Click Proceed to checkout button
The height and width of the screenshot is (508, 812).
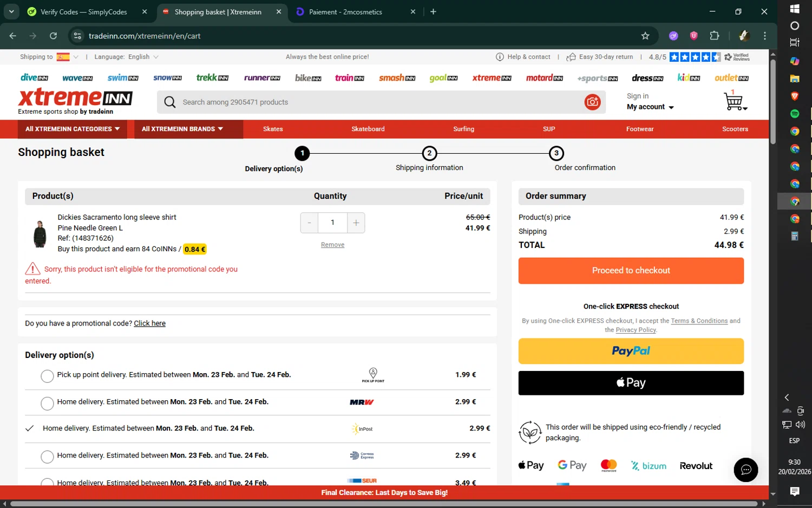tap(631, 270)
